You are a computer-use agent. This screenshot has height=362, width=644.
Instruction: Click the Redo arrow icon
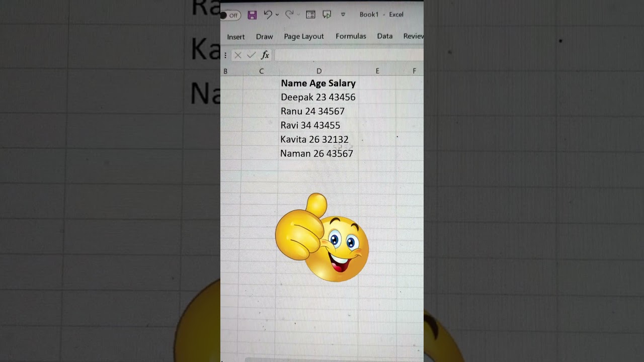coord(289,15)
